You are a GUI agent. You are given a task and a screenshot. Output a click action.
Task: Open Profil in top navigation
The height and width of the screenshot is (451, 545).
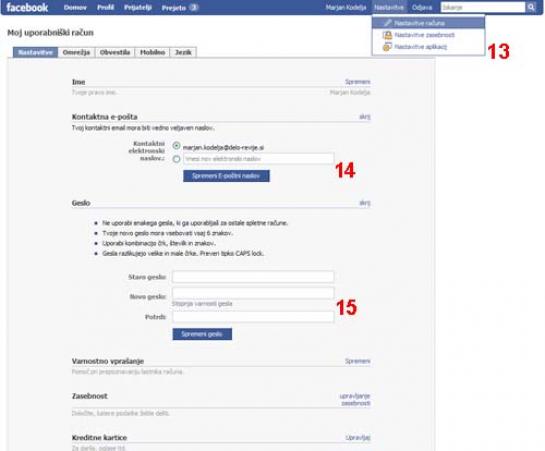(105, 7)
